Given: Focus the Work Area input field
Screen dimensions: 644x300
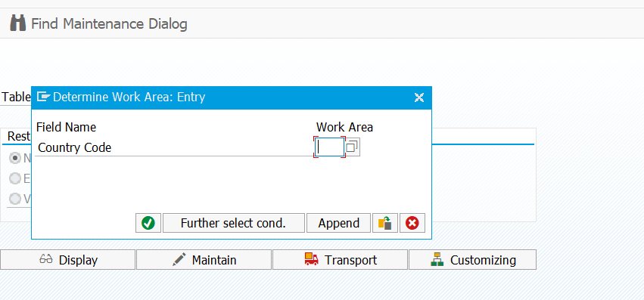Looking at the screenshot, I should pos(329,147).
